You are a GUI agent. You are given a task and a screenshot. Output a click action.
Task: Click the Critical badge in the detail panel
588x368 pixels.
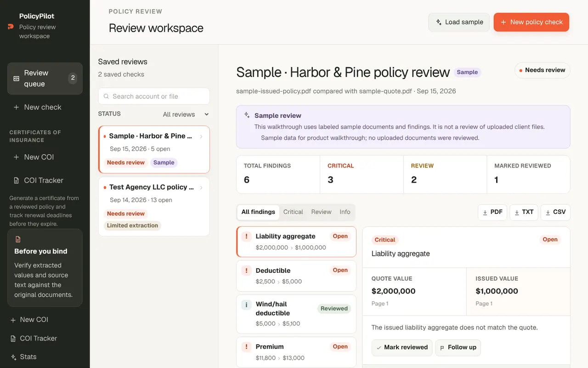385,240
